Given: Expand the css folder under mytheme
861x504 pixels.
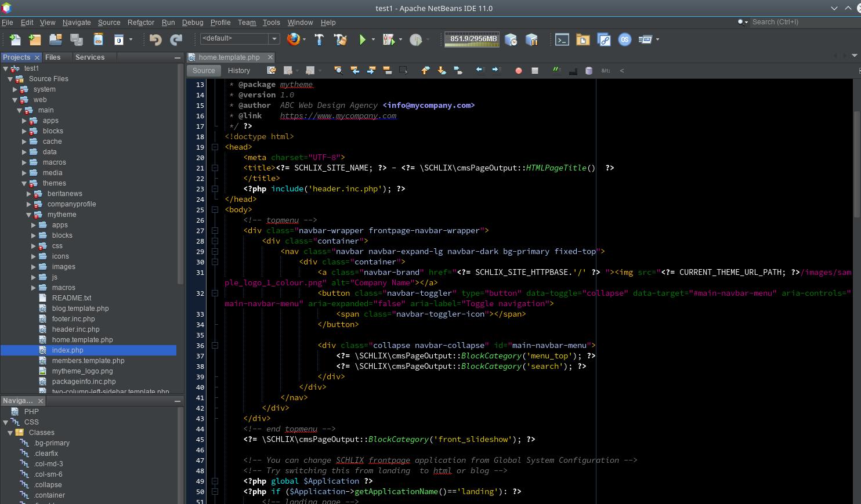Looking at the screenshot, I should [x=34, y=246].
